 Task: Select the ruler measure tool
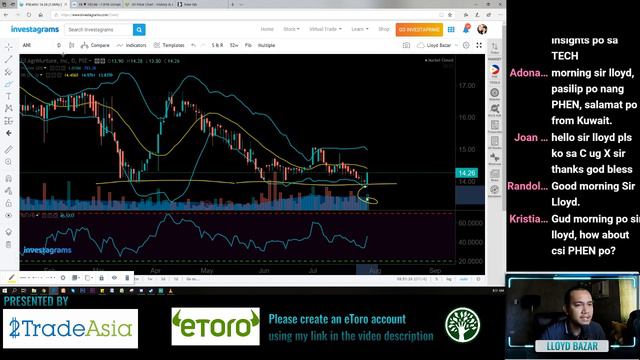[9, 150]
